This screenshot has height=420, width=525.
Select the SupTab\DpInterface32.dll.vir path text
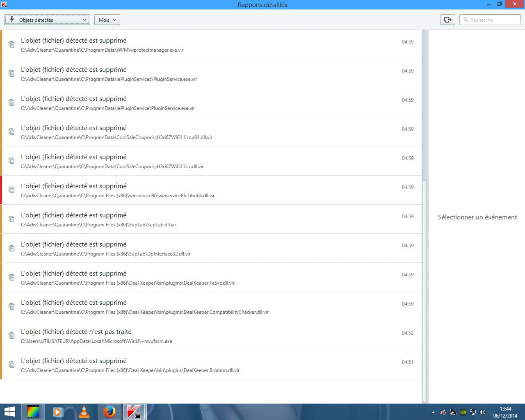(106, 254)
